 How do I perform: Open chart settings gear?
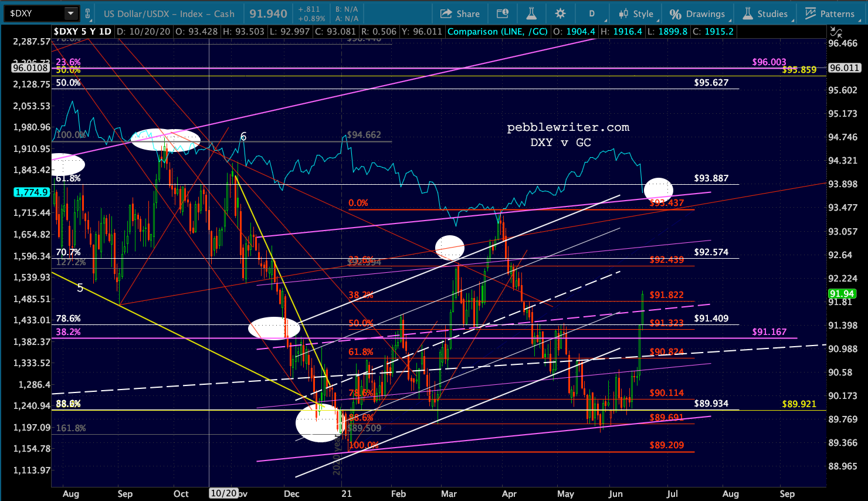click(x=560, y=13)
